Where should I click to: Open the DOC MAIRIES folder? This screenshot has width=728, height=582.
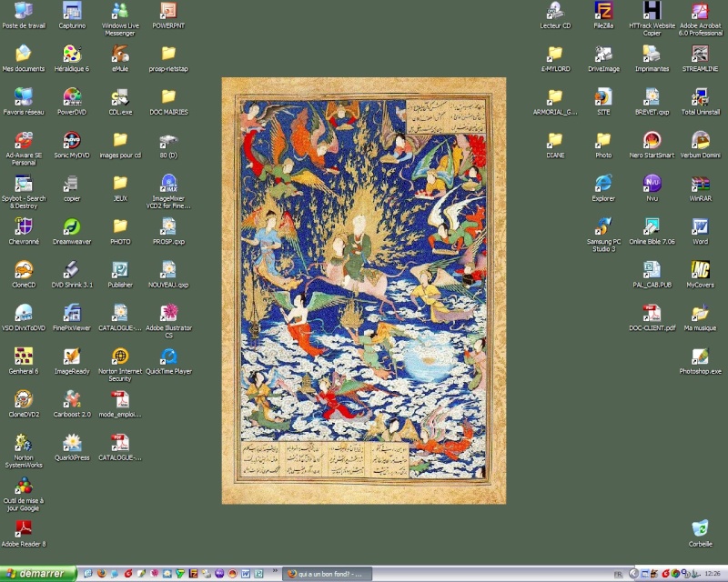pos(168,101)
